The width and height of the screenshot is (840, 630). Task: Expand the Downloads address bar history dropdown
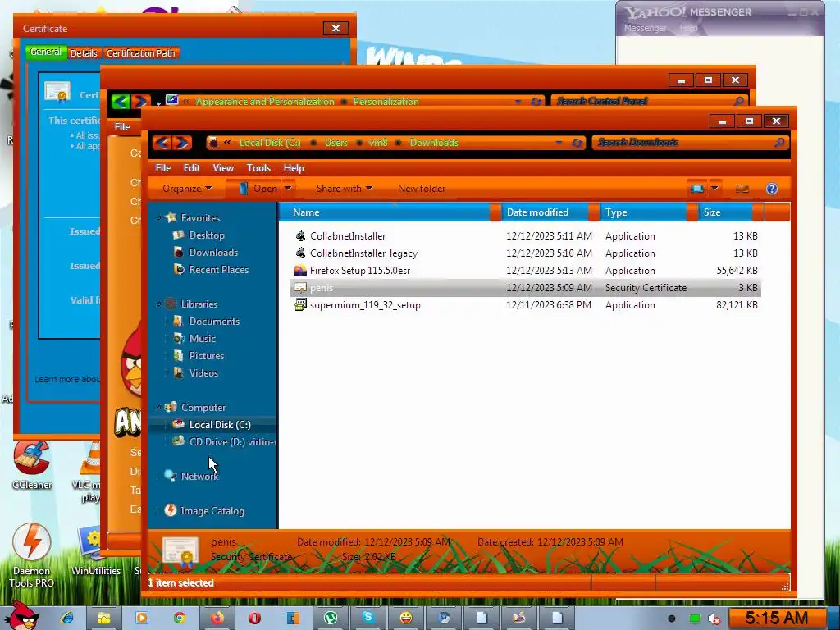click(559, 143)
